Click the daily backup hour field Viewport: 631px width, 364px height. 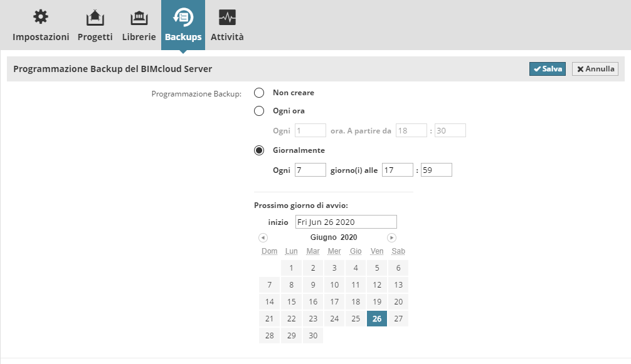(398, 170)
